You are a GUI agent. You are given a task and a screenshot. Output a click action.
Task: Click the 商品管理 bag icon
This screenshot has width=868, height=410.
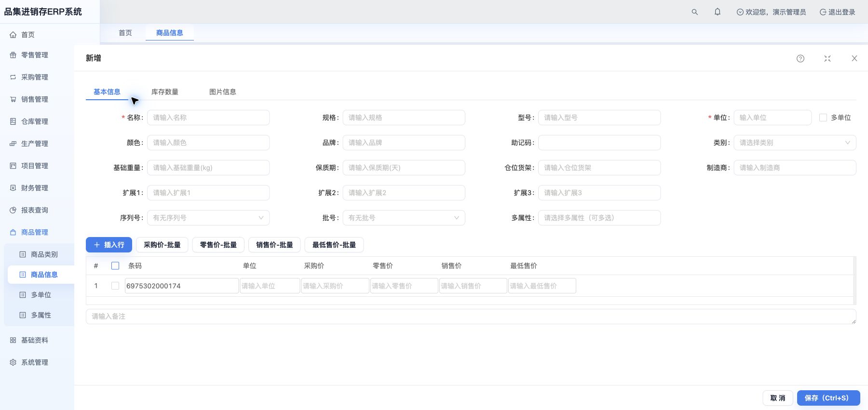click(13, 232)
